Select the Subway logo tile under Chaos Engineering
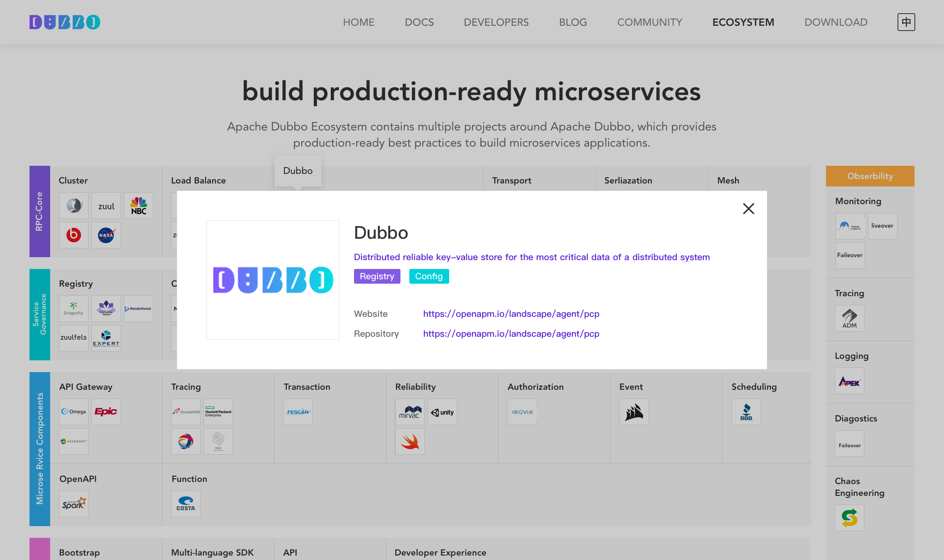Image resolution: width=944 pixels, height=560 pixels. point(849,518)
